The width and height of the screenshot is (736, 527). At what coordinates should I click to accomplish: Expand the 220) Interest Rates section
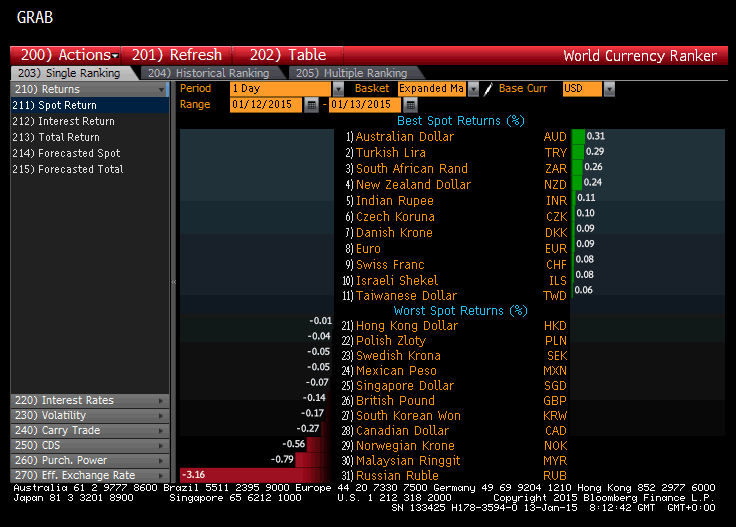pos(90,400)
